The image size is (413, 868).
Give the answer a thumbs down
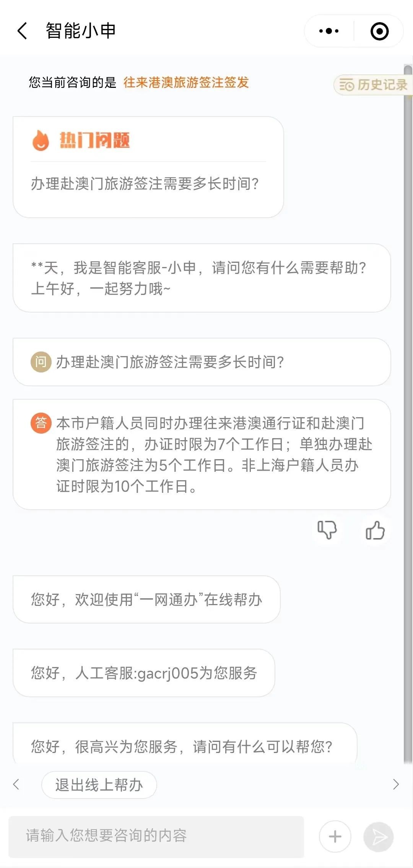327,530
